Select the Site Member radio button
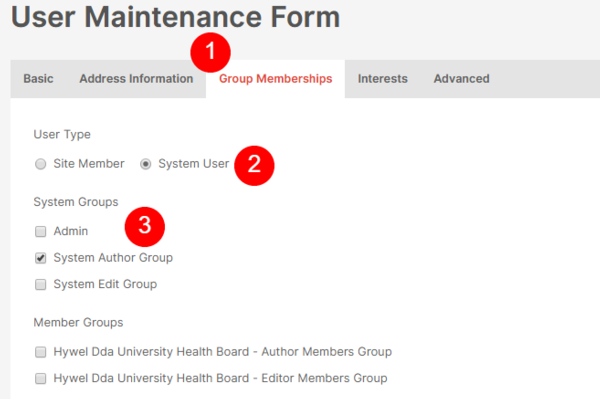The width and height of the screenshot is (600, 399). 41,164
